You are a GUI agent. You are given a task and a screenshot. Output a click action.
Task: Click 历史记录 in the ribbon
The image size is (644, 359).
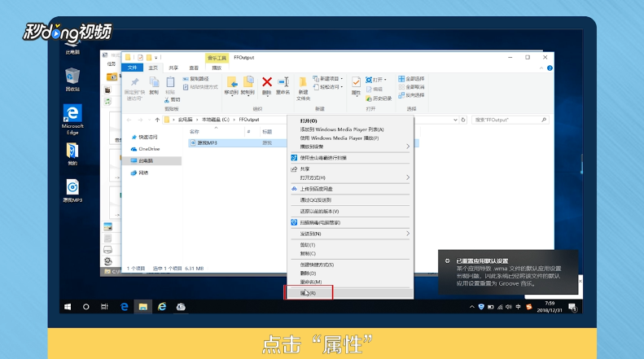click(379, 99)
